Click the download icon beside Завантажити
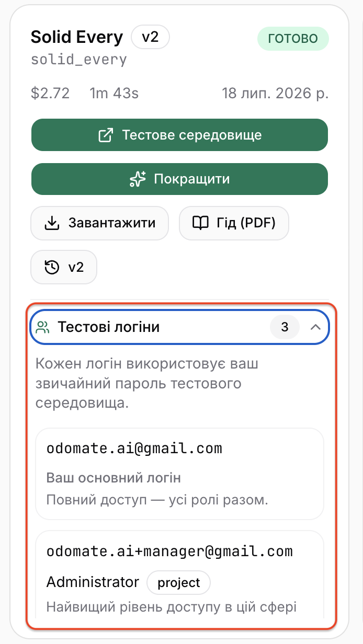Screen dimensions: 363x644 (51, 223)
